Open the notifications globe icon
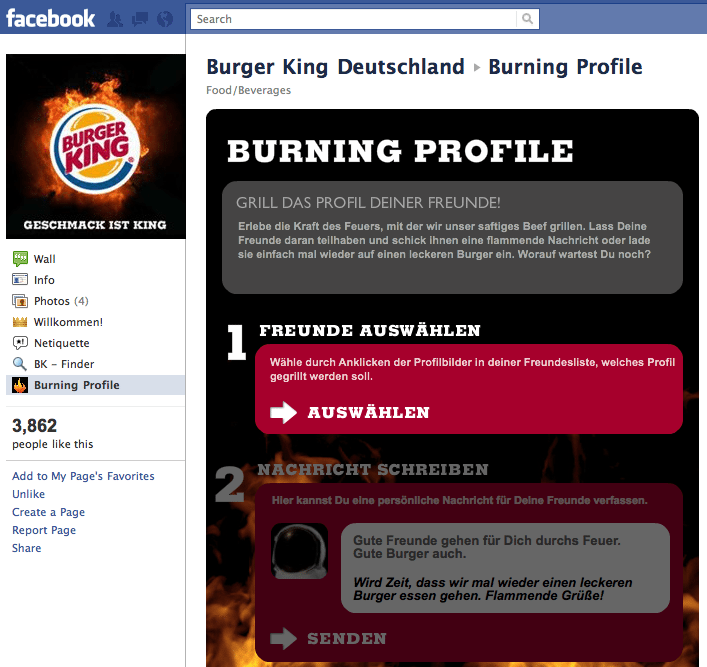The height and width of the screenshot is (667, 707). coord(165,19)
